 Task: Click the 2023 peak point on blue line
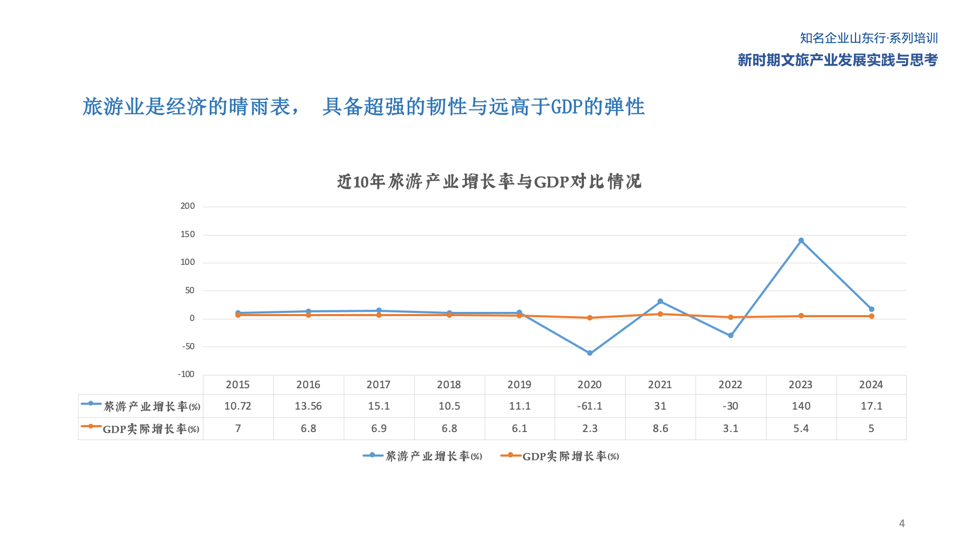801,241
